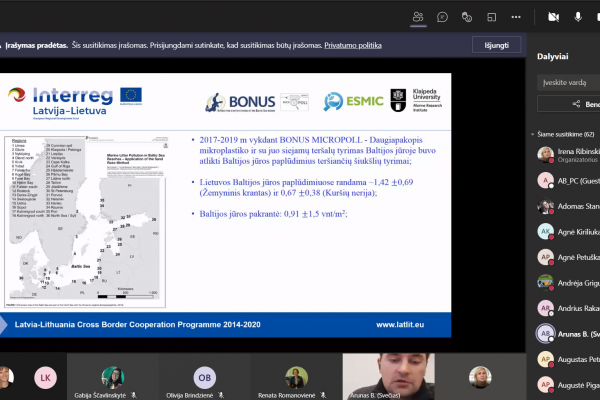Viewport: 600px width, 400px height.
Task: Select participant Andrius Raka
Action: pos(568,308)
